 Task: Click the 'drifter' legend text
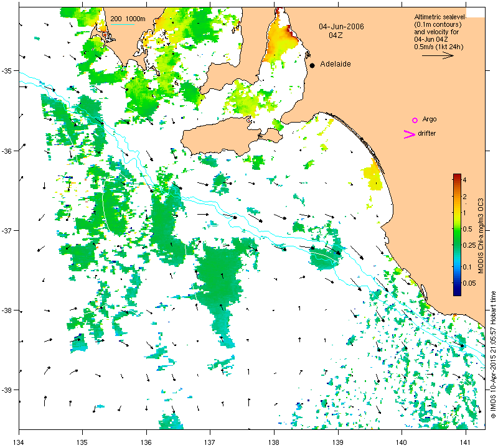coord(426,133)
